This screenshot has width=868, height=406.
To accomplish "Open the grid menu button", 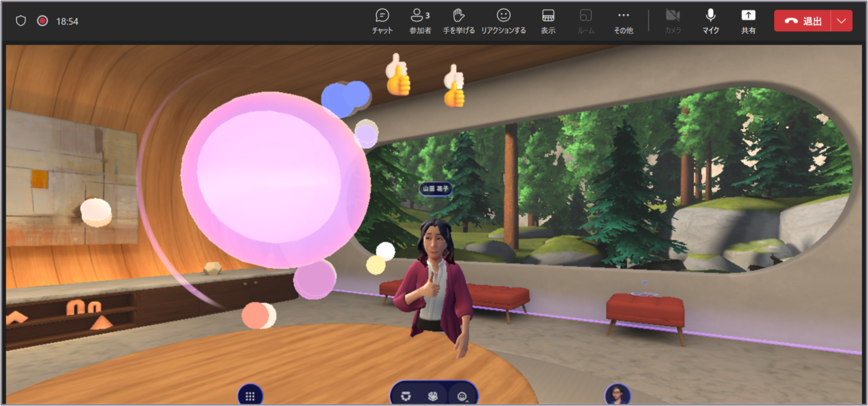I will 250,396.
